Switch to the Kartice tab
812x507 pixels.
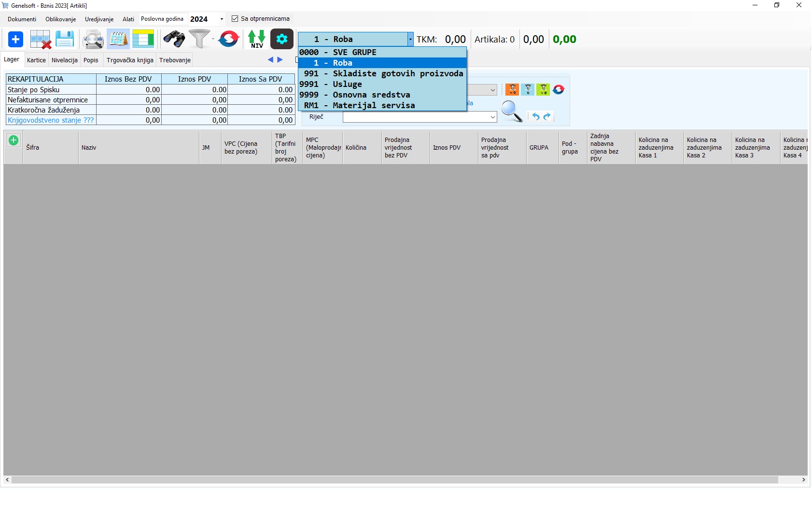(37, 60)
